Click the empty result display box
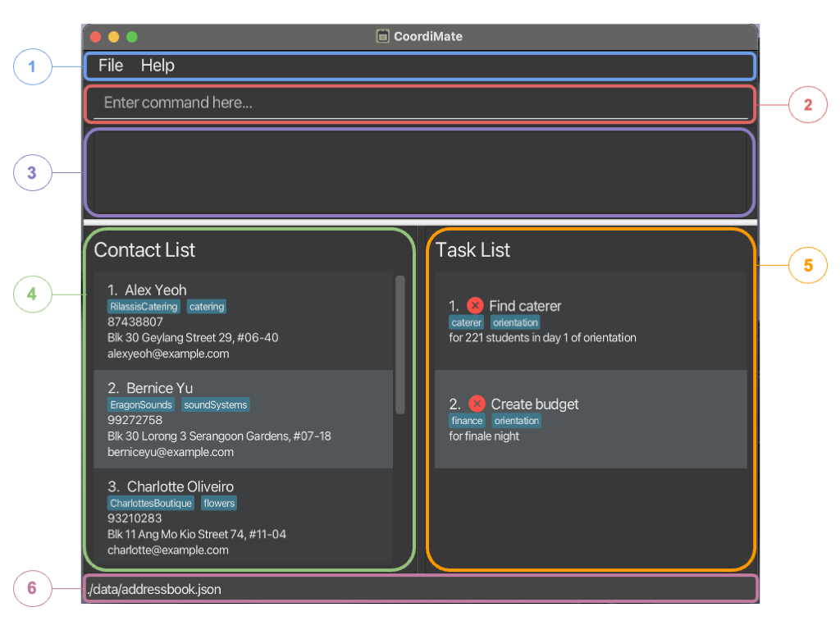Image resolution: width=840 pixels, height=630 pixels. pos(418,172)
